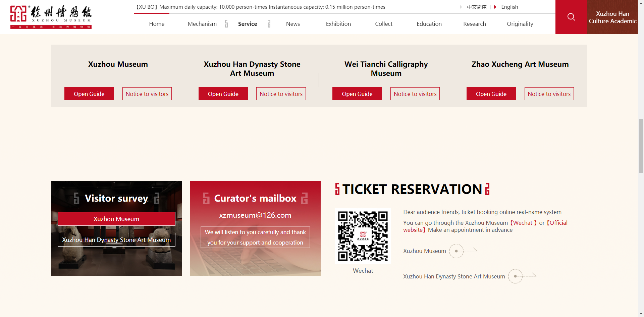
Task: Select Xuzhou Han Dynasty Stone Art Museum survey button
Action: [116, 240]
